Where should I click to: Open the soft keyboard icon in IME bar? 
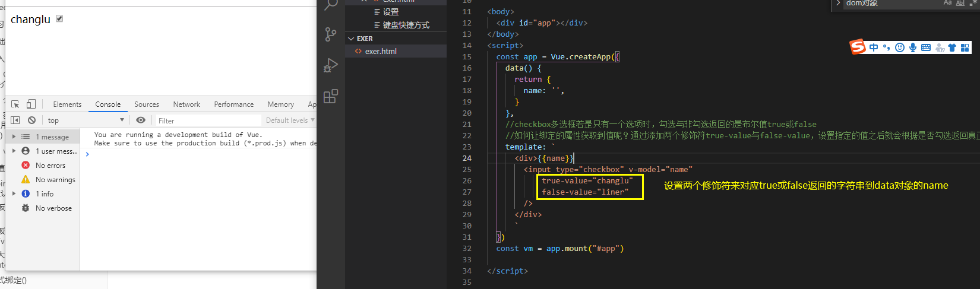point(926,47)
